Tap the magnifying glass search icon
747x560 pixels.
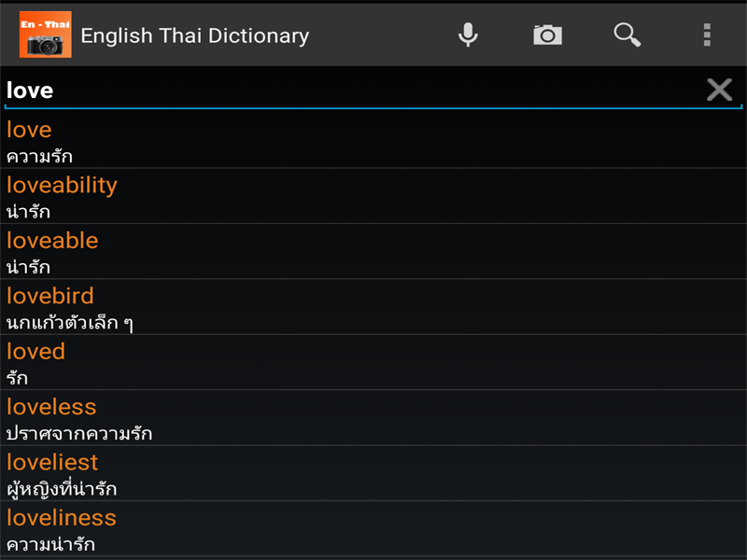coord(627,35)
